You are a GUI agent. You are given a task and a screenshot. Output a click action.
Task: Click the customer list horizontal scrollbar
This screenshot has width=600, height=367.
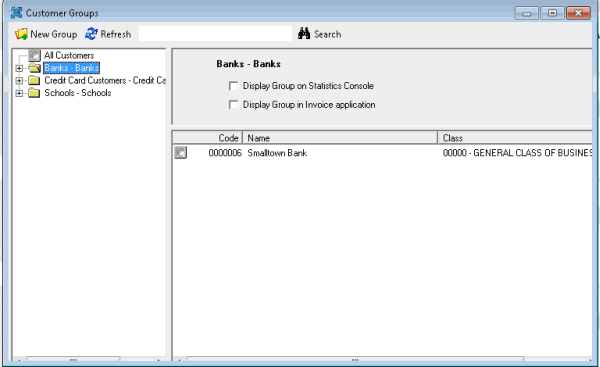[355, 359]
